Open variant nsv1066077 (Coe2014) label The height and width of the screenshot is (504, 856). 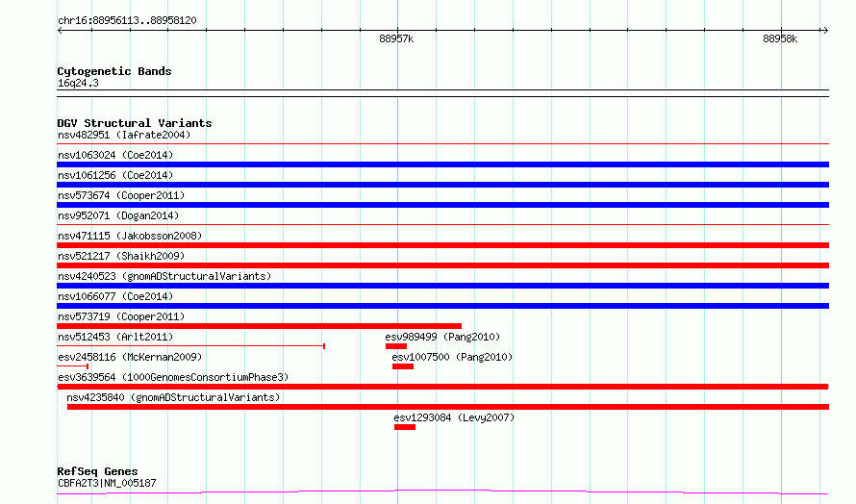(115, 296)
